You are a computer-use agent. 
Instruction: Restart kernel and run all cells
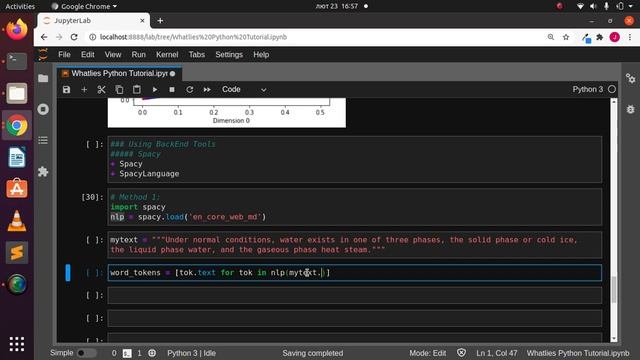(x=207, y=89)
